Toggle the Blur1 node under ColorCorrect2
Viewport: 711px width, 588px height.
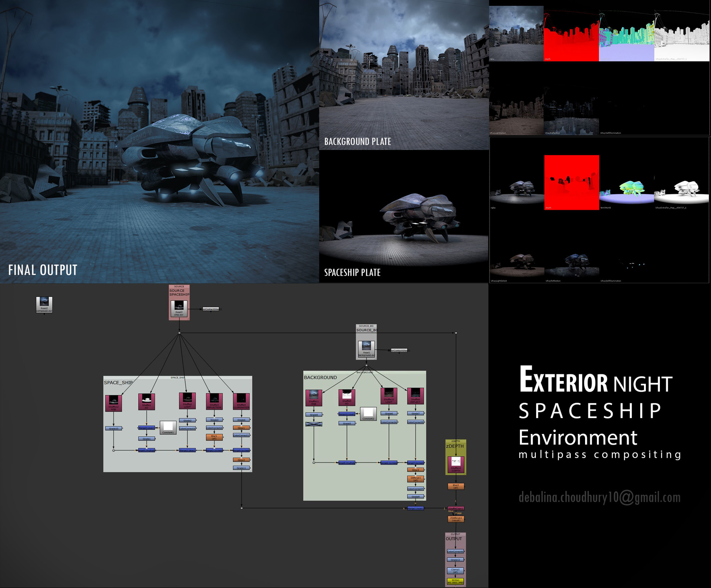[214, 437]
